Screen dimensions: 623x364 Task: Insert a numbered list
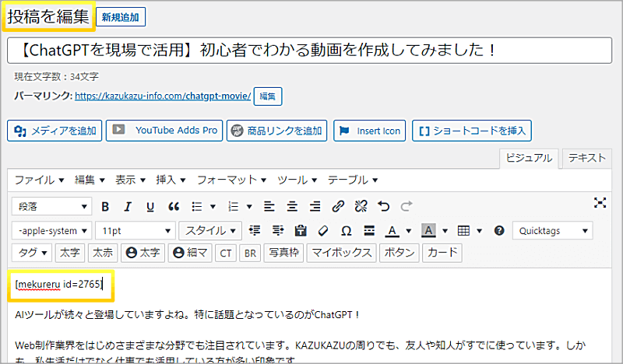(233, 206)
